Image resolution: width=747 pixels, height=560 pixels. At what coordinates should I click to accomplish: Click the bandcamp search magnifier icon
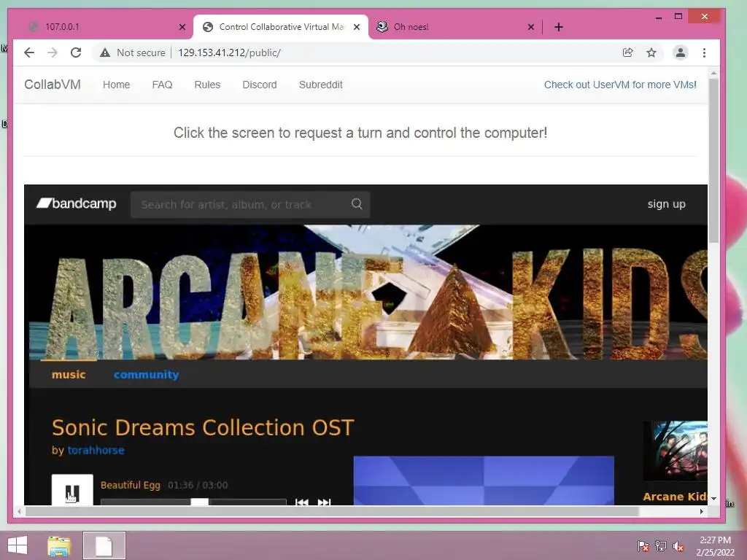pos(357,204)
